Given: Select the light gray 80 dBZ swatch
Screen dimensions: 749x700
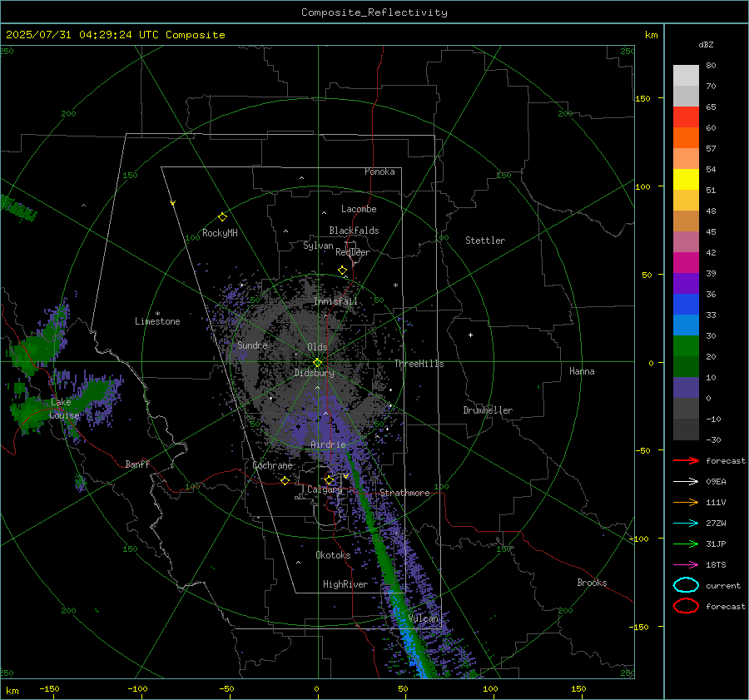Looking at the screenshot, I should pyautogui.click(x=686, y=75).
